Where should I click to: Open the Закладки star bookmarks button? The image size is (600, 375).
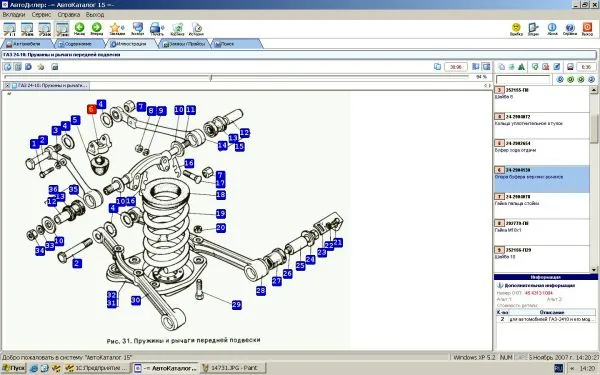coord(116,28)
